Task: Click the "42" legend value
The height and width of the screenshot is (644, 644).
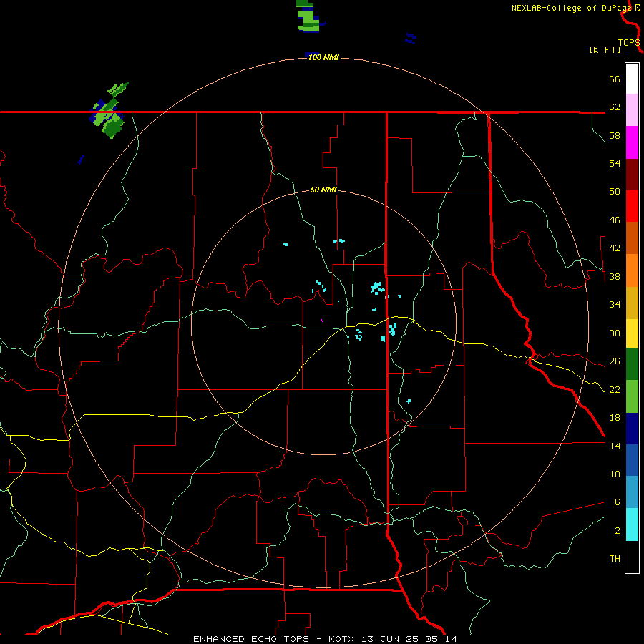Action: [615, 248]
